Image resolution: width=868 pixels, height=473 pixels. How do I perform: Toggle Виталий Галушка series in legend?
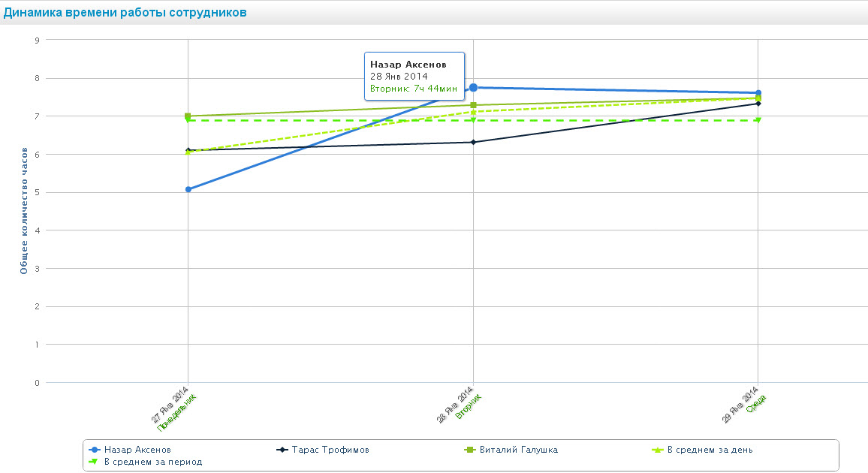pyautogui.click(x=518, y=450)
